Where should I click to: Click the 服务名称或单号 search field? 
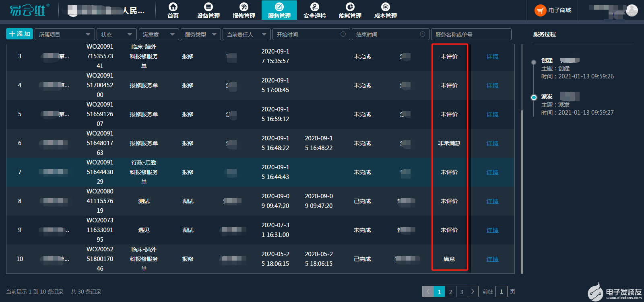point(471,34)
